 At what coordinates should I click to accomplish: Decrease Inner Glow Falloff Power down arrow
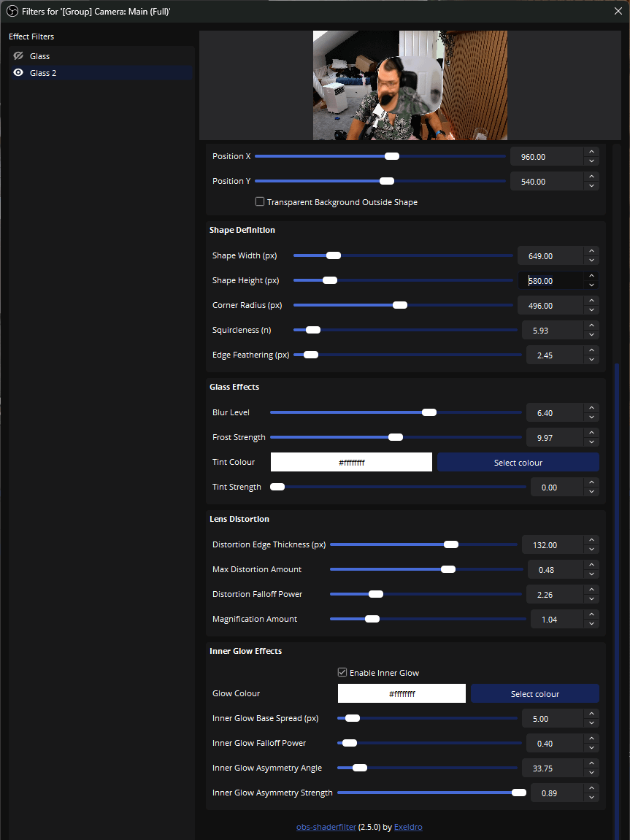(591, 748)
